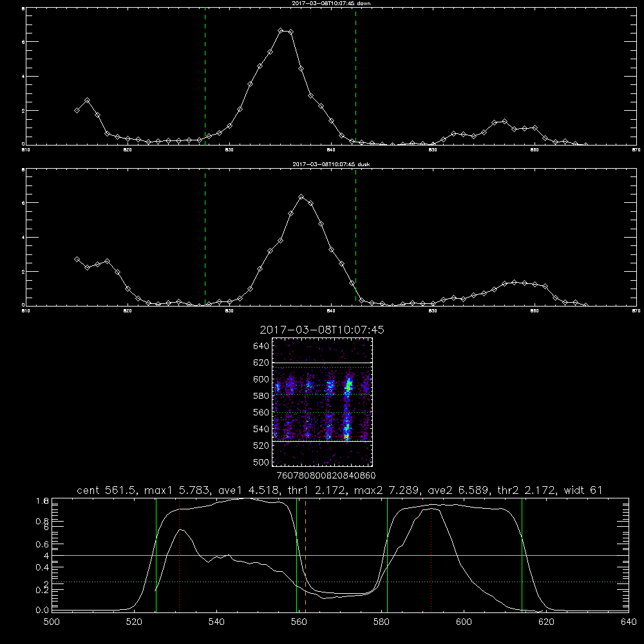Click the 'max2 7.289' value in stats line
Image resolution: width=644 pixels, height=644 pixels.
(x=387, y=490)
